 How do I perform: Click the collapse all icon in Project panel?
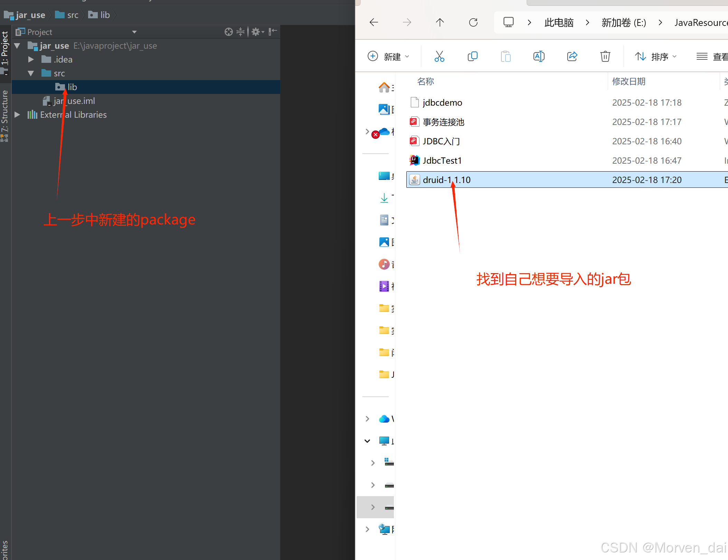click(x=240, y=32)
